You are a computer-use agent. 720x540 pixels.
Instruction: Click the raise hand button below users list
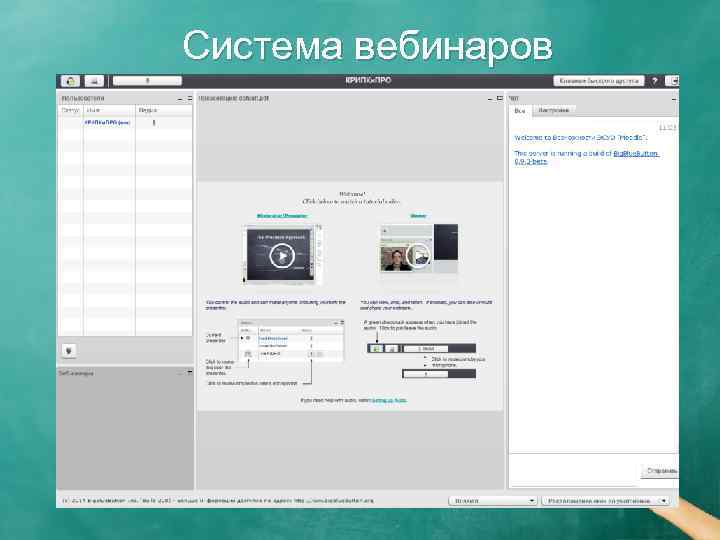[69, 351]
